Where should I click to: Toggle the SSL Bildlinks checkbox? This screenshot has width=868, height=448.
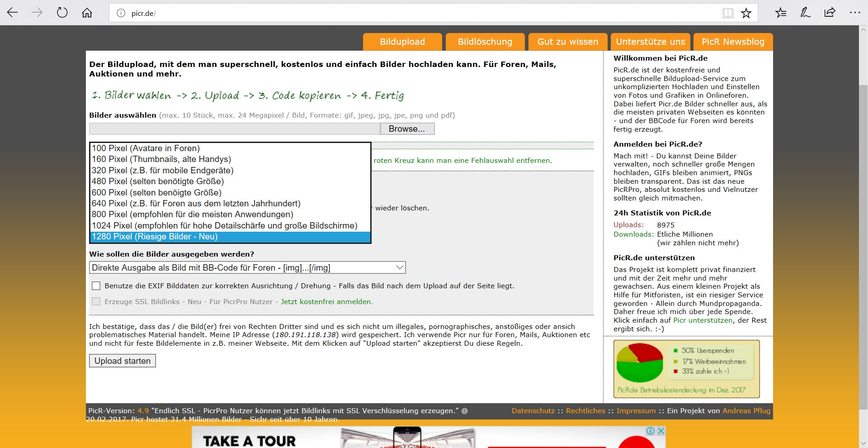tap(96, 302)
